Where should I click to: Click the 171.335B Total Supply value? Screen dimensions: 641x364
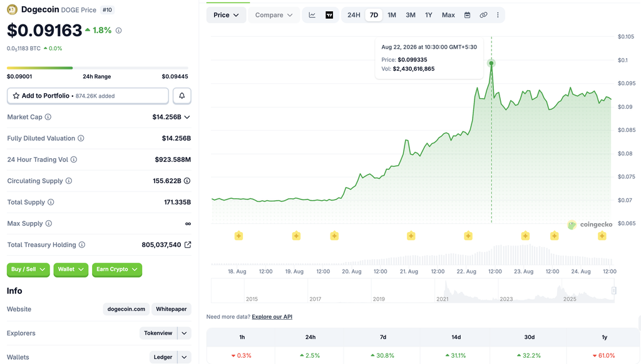(x=177, y=202)
